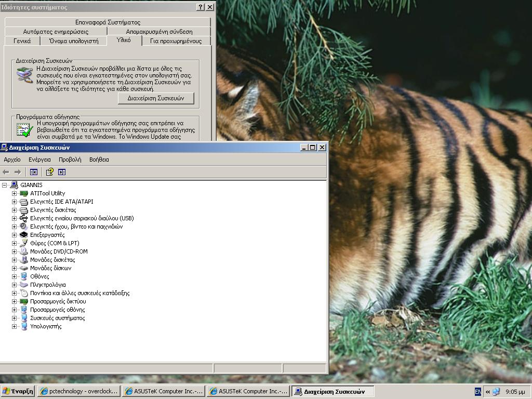Screen dimensions: 532x399
Task: Switch to the Γενικά tab
Action: click(22, 41)
